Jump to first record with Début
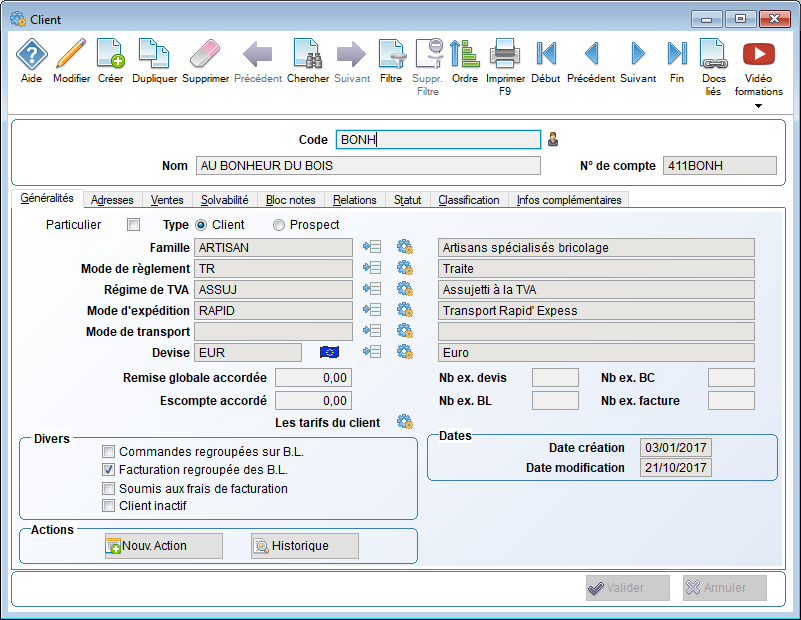The height and width of the screenshot is (620, 801). 546,54
